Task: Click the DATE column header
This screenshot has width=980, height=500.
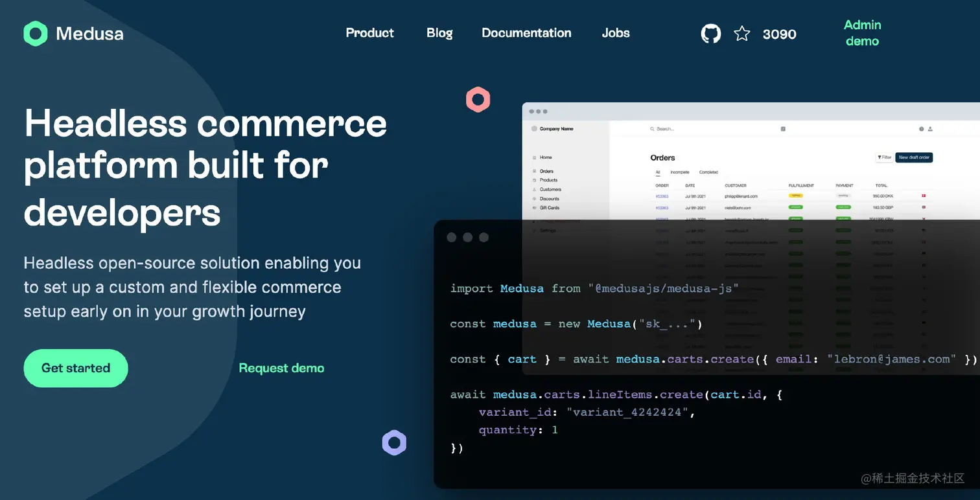Action: 690,186
